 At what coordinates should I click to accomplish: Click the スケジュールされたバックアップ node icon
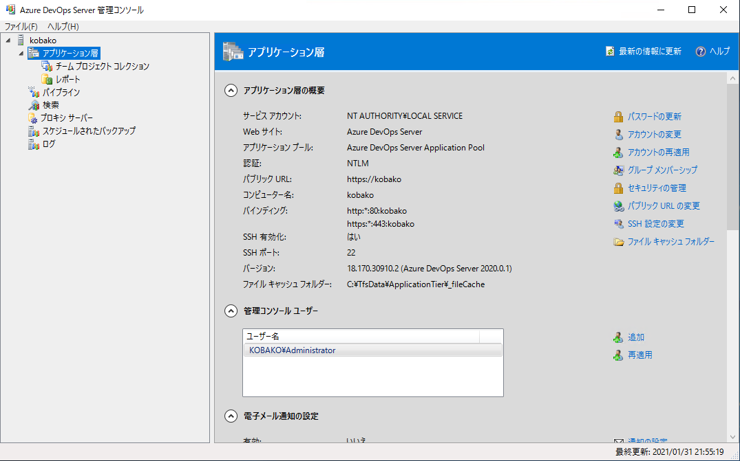pos(34,131)
